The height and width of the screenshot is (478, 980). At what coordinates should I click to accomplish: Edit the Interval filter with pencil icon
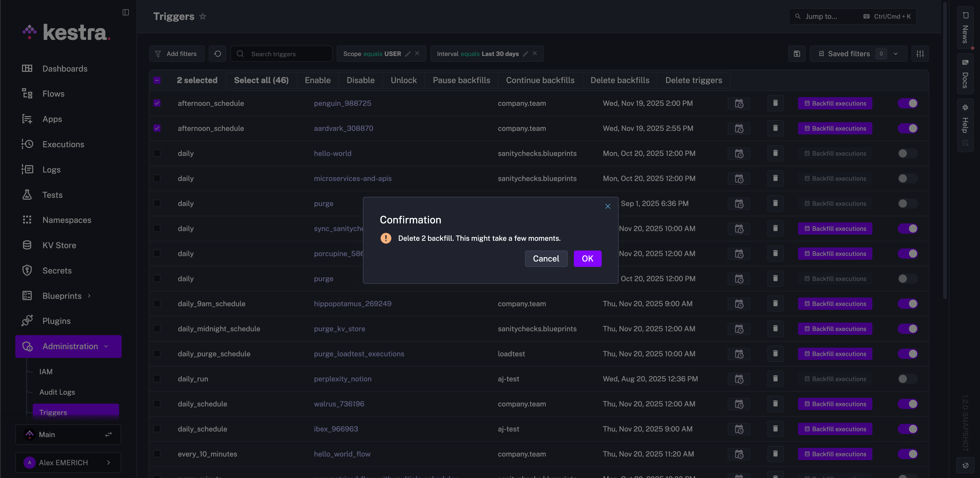pyautogui.click(x=525, y=54)
